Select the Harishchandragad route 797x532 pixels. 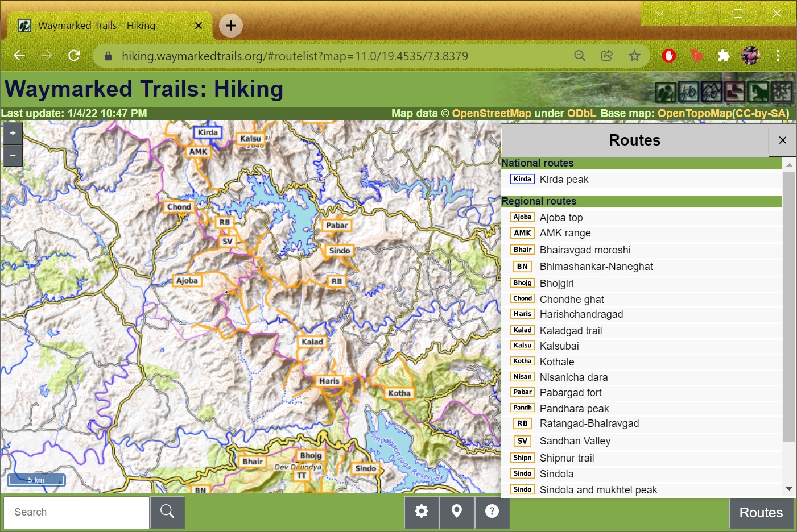coord(642,314)
